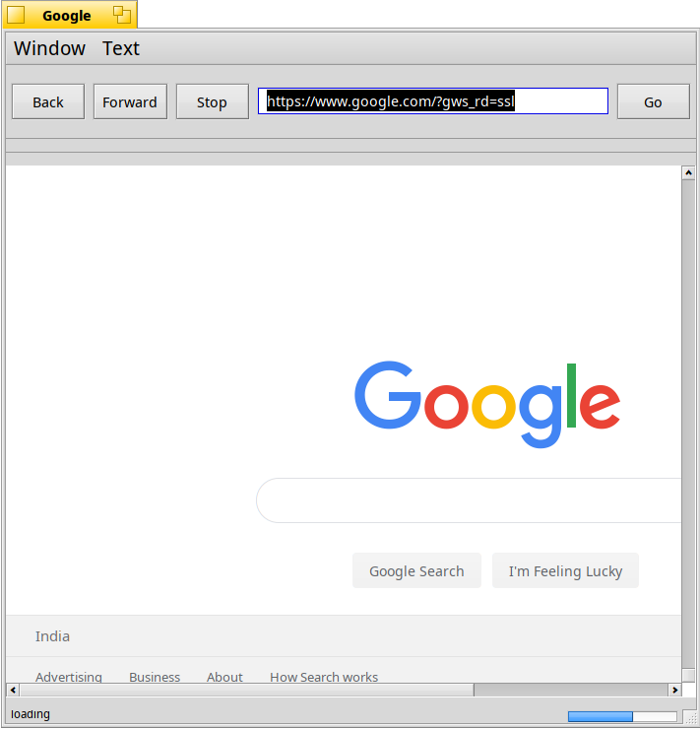Click the zoom icon in the title tab
Image resolution: width=700 pixels, height=729 pixels.
[122, 15]
